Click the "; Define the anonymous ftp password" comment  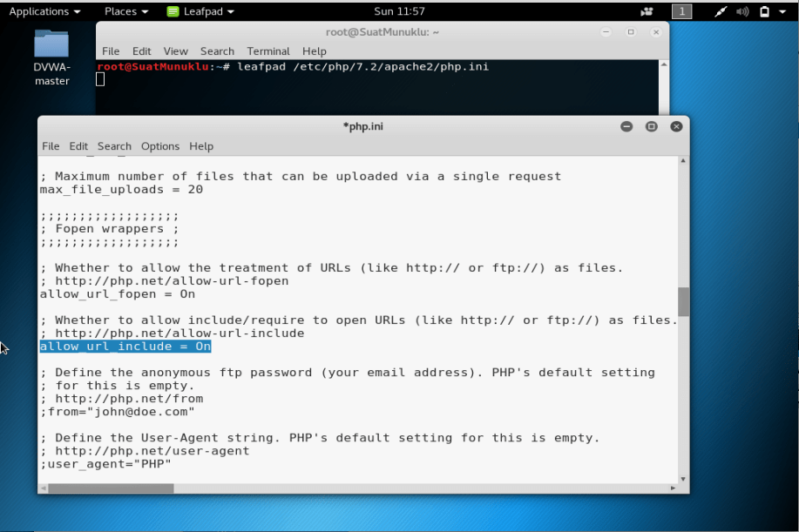(x=348, y=372)
